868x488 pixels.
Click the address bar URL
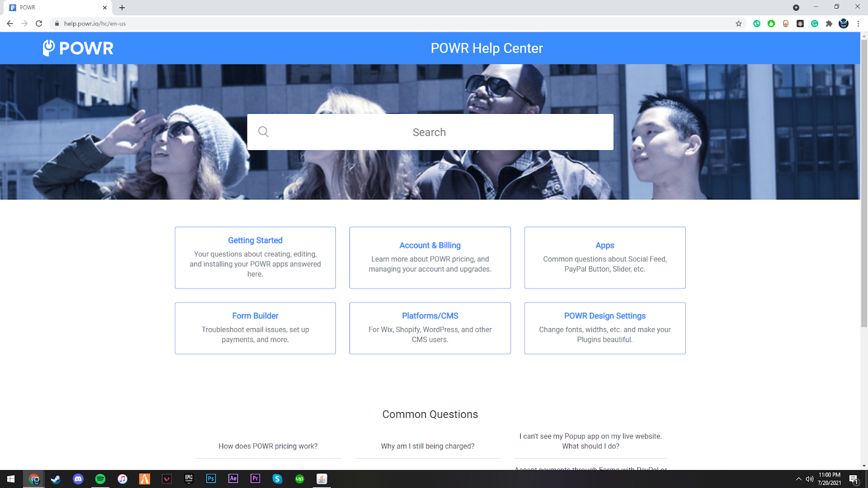[x=95, y=24]
